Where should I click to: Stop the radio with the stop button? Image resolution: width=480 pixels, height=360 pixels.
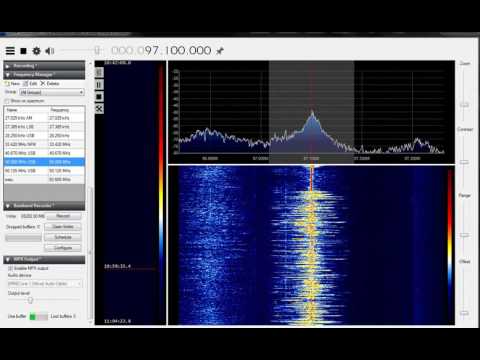tap(23, 51)
